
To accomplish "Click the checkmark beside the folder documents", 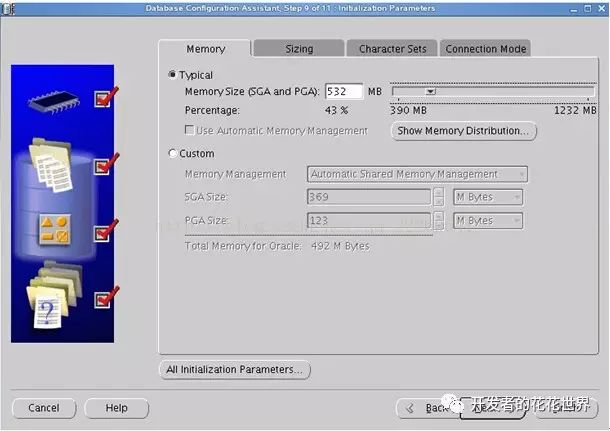I will (x=107, y=164).
